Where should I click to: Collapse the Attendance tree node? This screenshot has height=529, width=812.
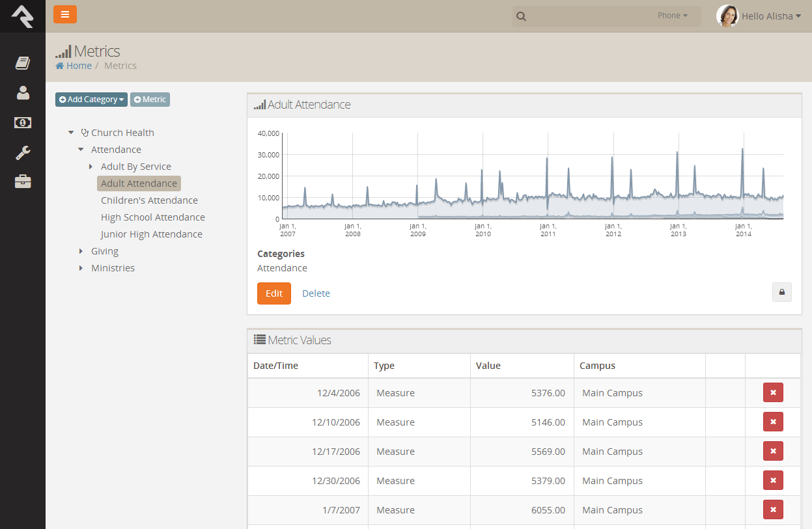pos(81,150)
